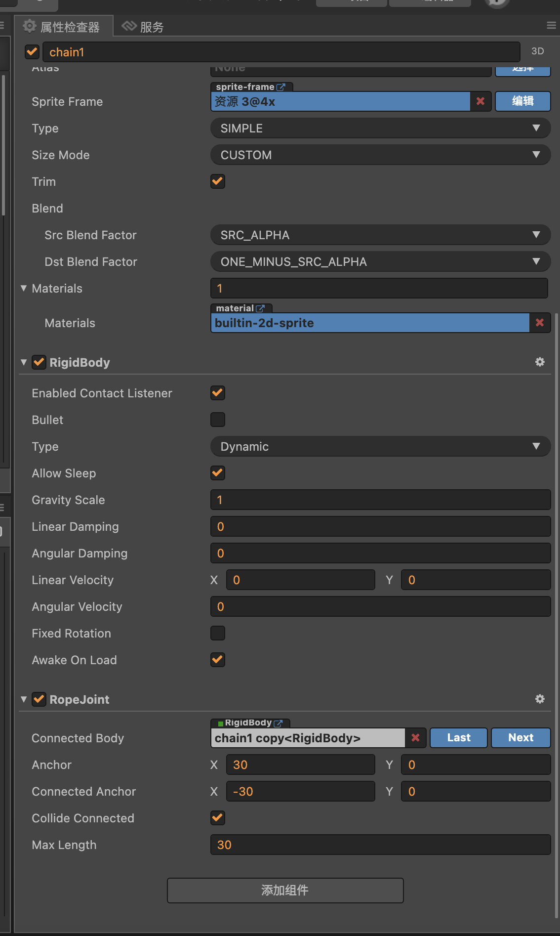Clear the Sprite Frame asset reference
The image size is (560, 936).
tap(480, 101)
